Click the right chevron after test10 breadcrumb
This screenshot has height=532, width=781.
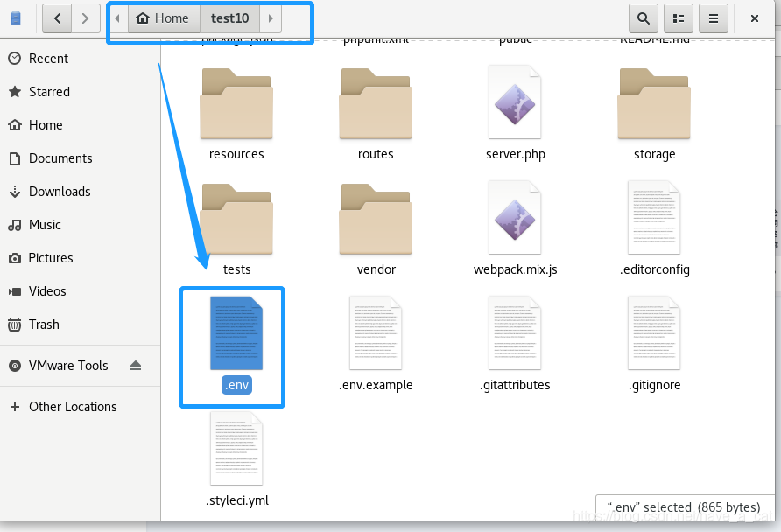click(x=271, y=17)
